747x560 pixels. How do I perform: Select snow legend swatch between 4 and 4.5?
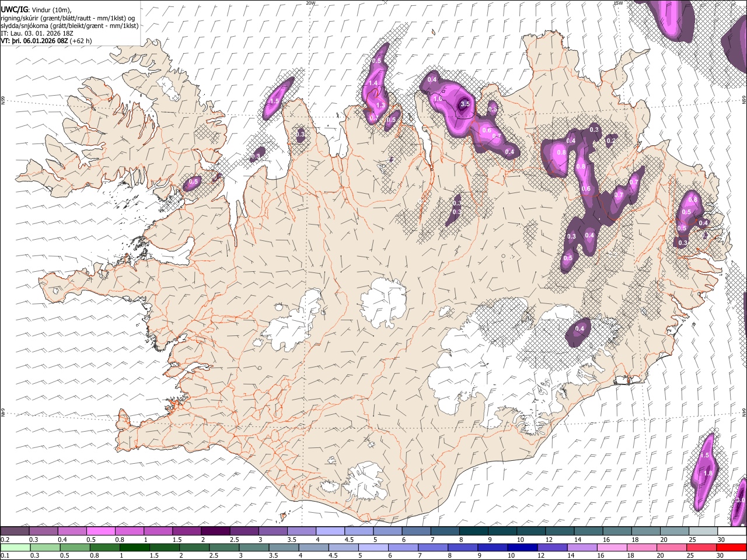tap(330, 531)
